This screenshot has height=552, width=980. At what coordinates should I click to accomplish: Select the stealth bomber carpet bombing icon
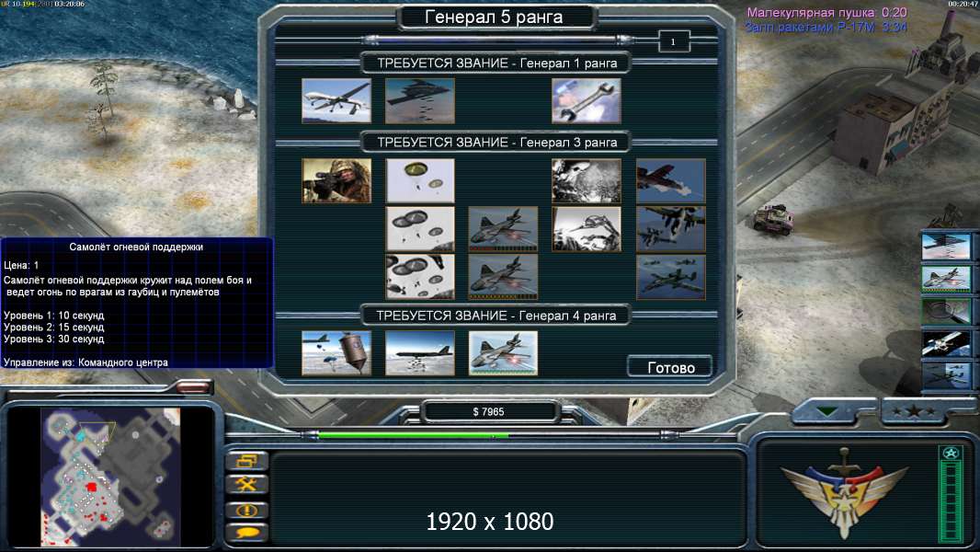pos(420,100)
